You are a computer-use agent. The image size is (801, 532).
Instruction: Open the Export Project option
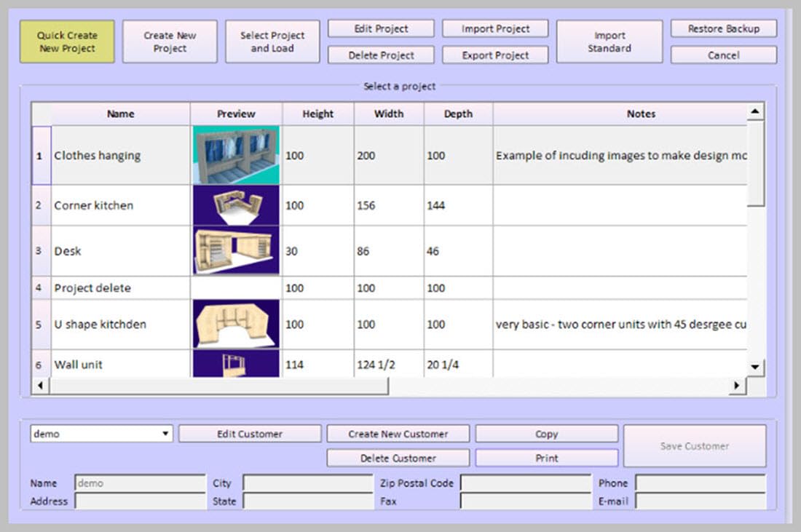[x=495, y=55]
